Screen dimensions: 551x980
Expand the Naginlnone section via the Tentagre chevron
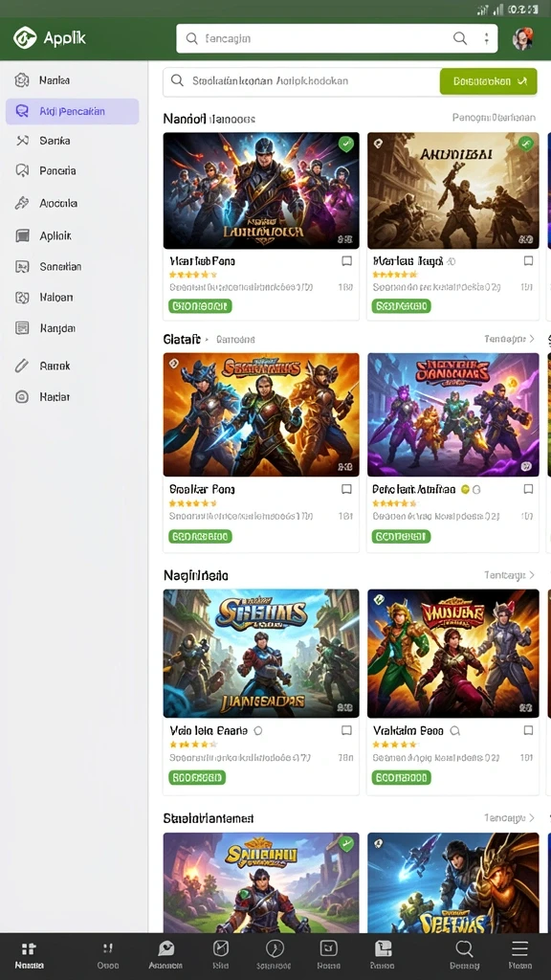click(x=532, y=575)
